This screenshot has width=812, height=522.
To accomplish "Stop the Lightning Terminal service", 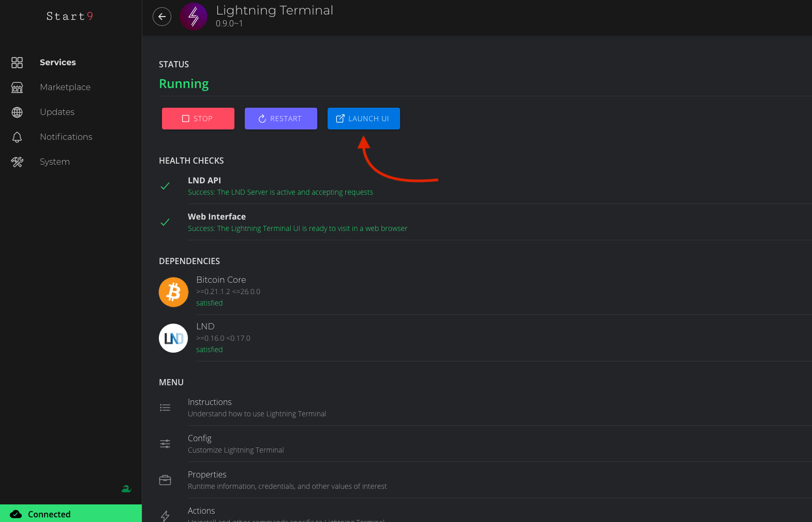I will [x=198, y=119].
